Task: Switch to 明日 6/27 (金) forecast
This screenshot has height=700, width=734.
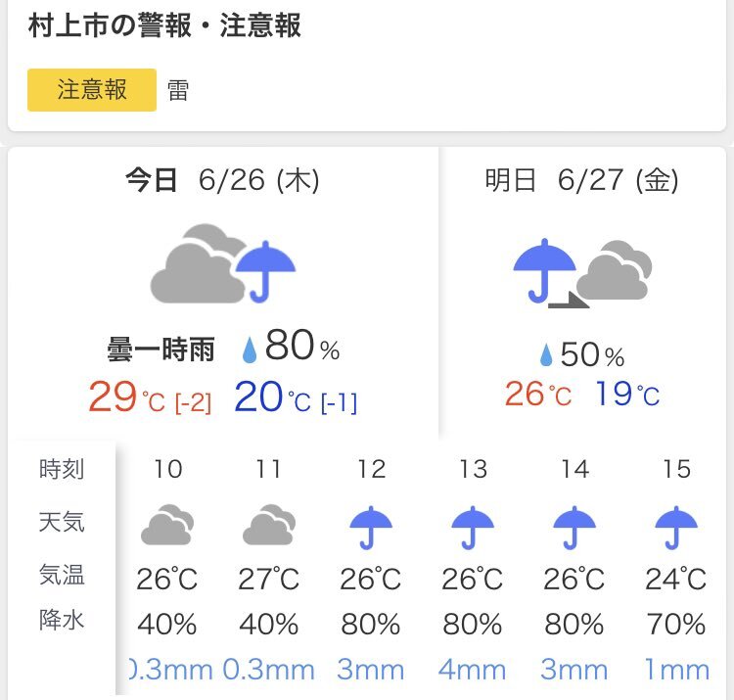Action: click(582, 180)
